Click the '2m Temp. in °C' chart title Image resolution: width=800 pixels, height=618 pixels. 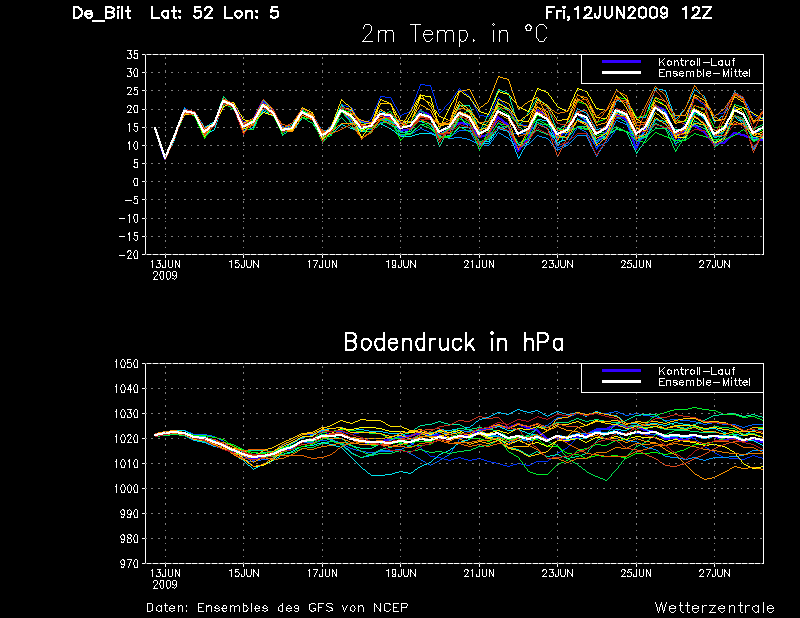pos(454,34)
